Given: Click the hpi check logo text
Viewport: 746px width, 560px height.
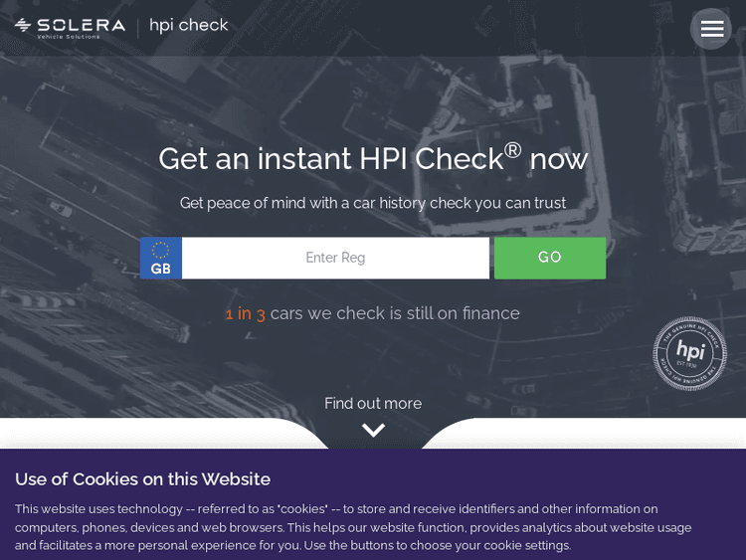Looking at the screenshot, I should [x=189, y=26].
